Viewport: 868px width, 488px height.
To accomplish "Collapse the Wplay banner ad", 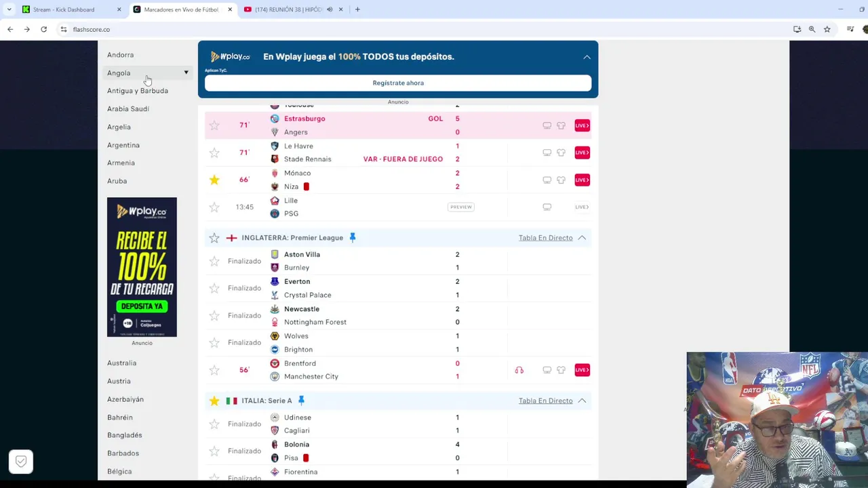I will pyautogui.click(x=587, y=57).
